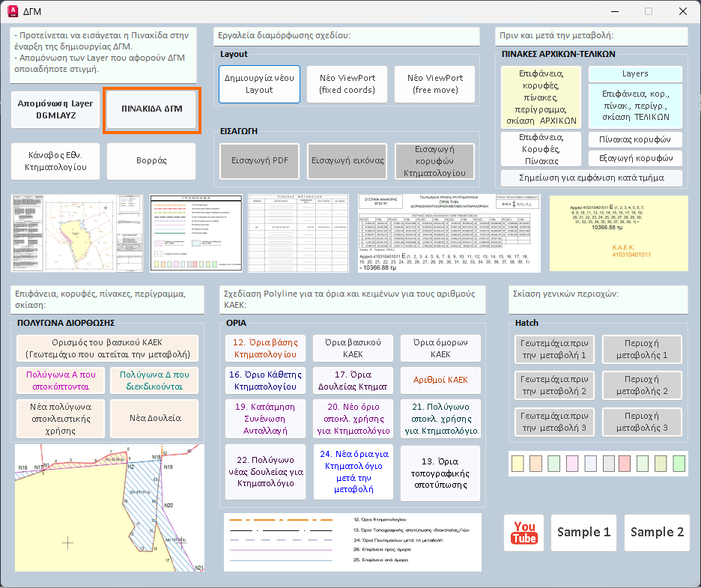Create Νέο ViewPort (free move)
This screenshot has height=588, width=701.
(x=435, y=84)
